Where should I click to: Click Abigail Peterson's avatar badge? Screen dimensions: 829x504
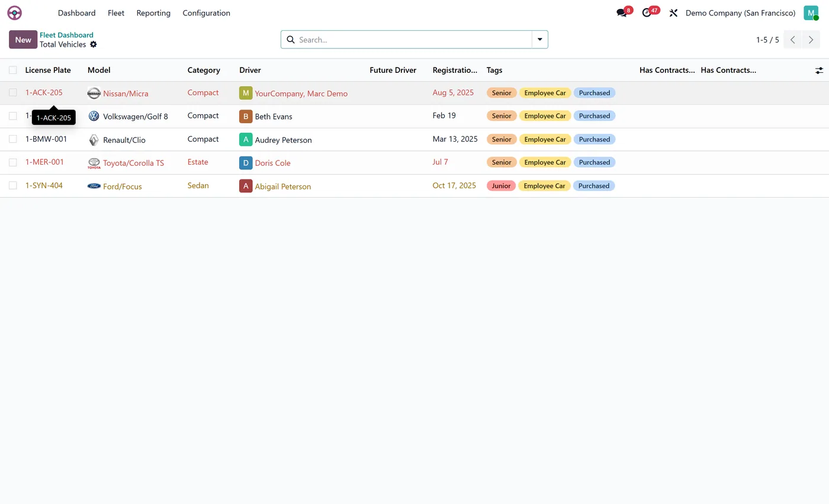[x=246, y=186]
